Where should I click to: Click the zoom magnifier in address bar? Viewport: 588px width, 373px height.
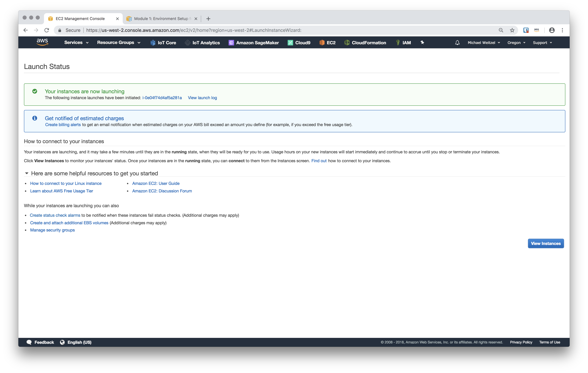tap(501, 30)
